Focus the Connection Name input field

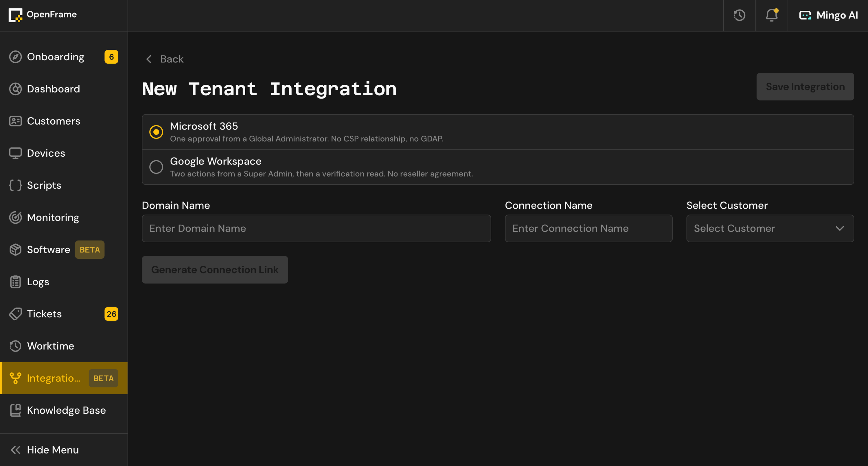[589, 228]
